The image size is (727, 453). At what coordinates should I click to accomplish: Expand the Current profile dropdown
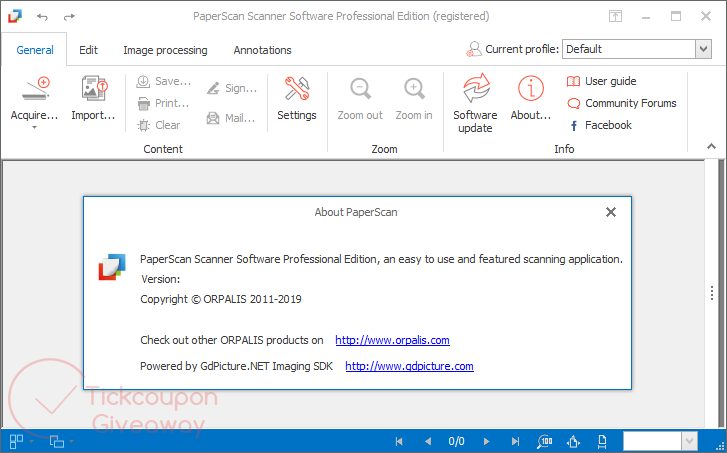coord(703,49)
